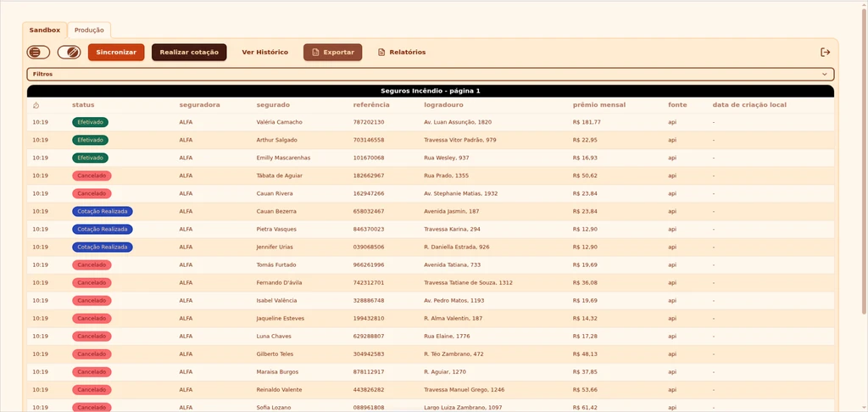
Task: Click premium value R$ 181,77
Action: (x=587, y=122)
